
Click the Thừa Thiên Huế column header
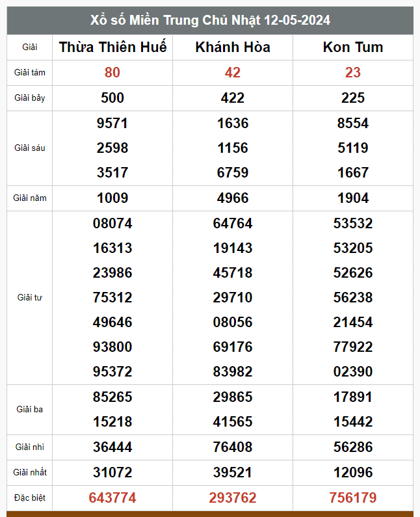point(112,47)
